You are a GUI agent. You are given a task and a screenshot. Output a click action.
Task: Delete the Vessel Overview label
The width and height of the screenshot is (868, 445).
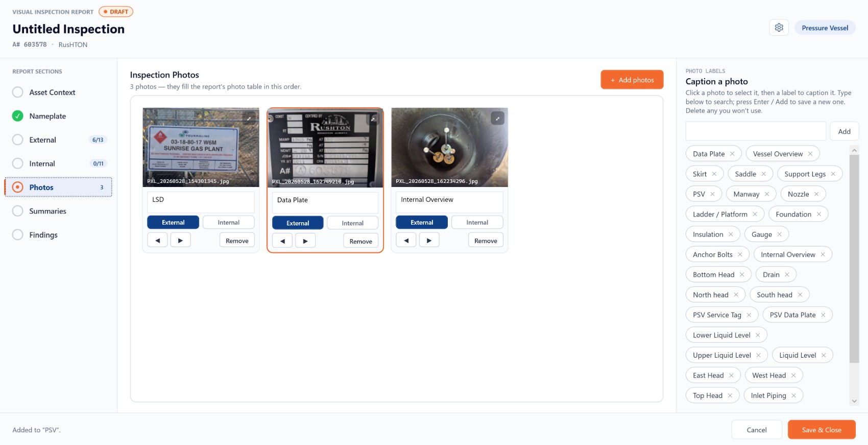pyautogui.click(x=810, y=154)
